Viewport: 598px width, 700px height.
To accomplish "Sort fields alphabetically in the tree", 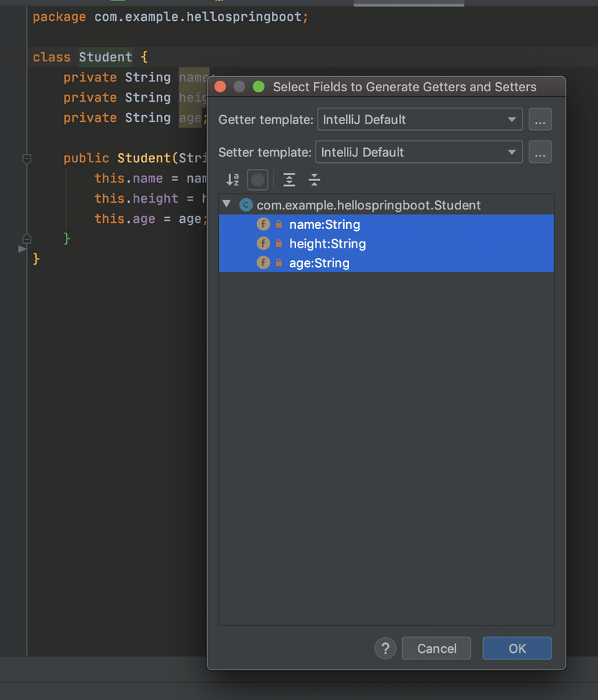I will point(232,179).
